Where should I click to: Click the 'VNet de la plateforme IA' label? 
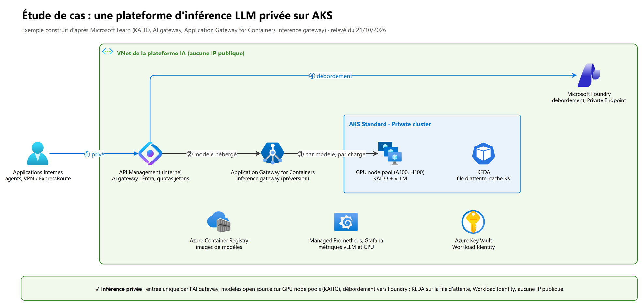pos(181,53)
